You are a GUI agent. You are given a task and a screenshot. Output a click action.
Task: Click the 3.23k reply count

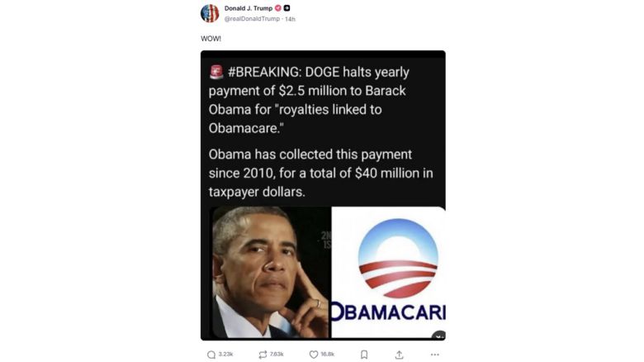pyautogui.click(x=226, y=355)
